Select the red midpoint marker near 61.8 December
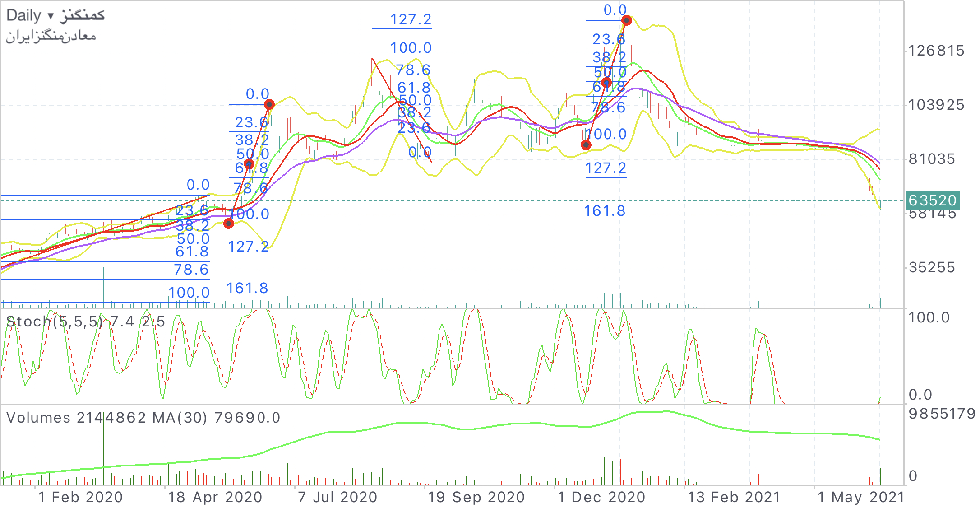The image size is (980, 508). [606, 83]
